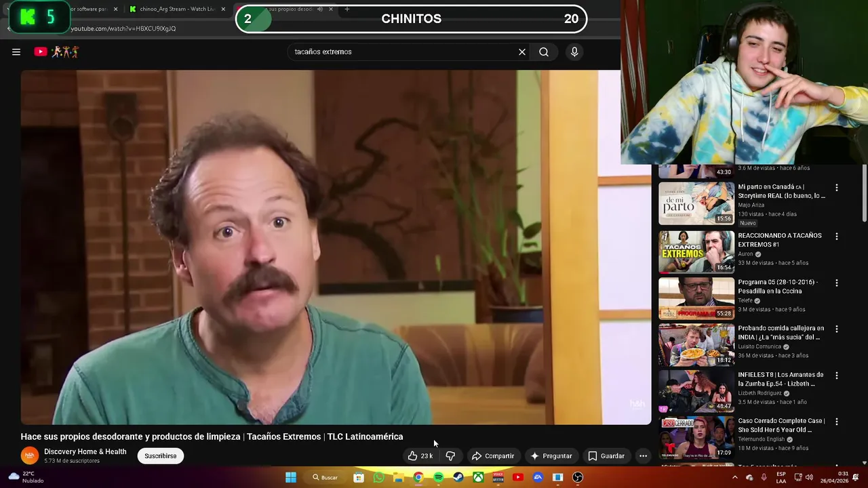Show hidden system tray icons chevron
The width and height of the screenshot is (868, 488).
pyautogui.click(x=734, y=477)
